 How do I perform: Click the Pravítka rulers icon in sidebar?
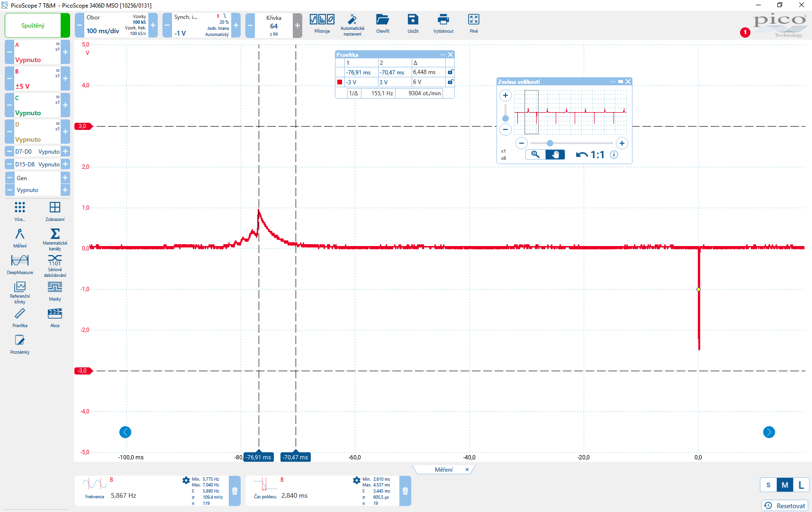20,317
